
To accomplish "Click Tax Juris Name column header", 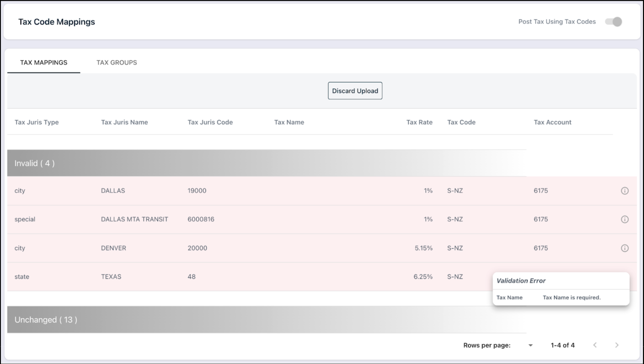I will tap(124, 122).
